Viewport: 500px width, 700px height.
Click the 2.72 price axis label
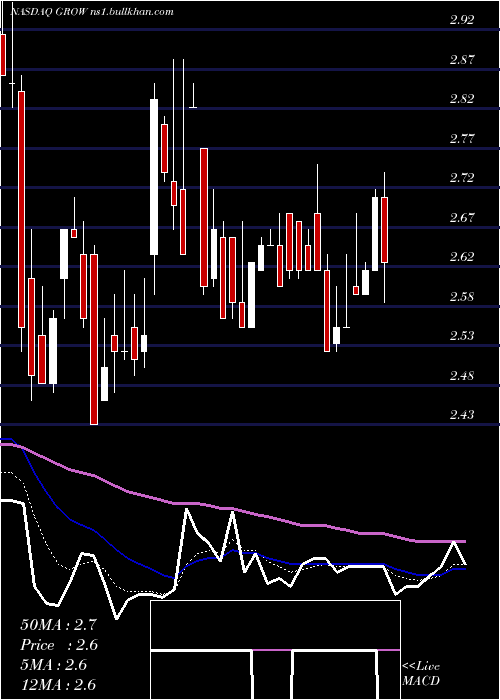(x=462, y=178)
